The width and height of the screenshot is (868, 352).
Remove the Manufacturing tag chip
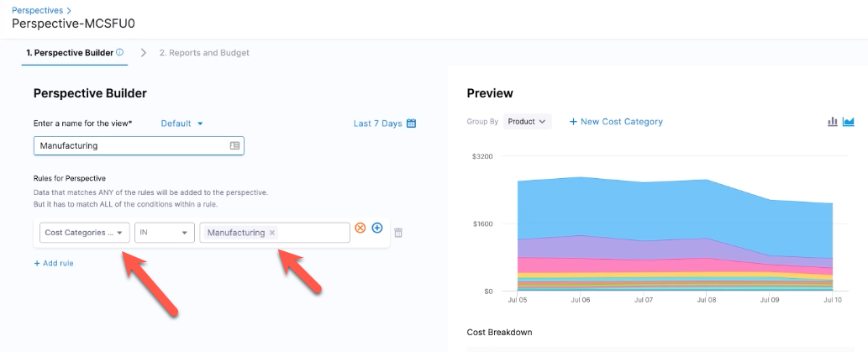[x=272, y=233]
